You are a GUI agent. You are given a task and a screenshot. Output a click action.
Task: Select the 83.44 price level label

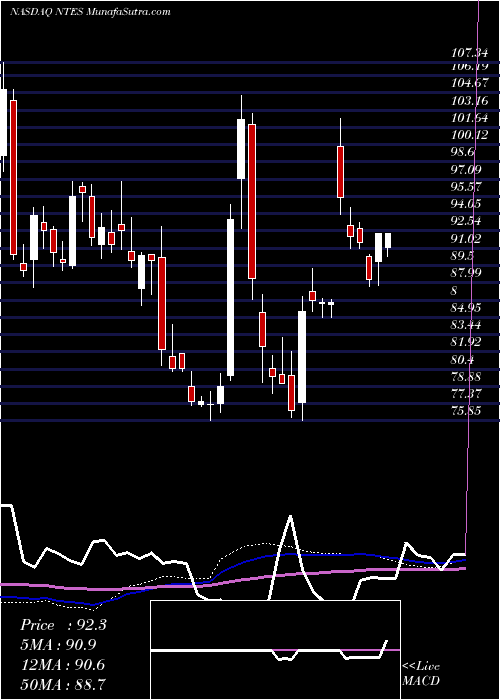(466, 325)
